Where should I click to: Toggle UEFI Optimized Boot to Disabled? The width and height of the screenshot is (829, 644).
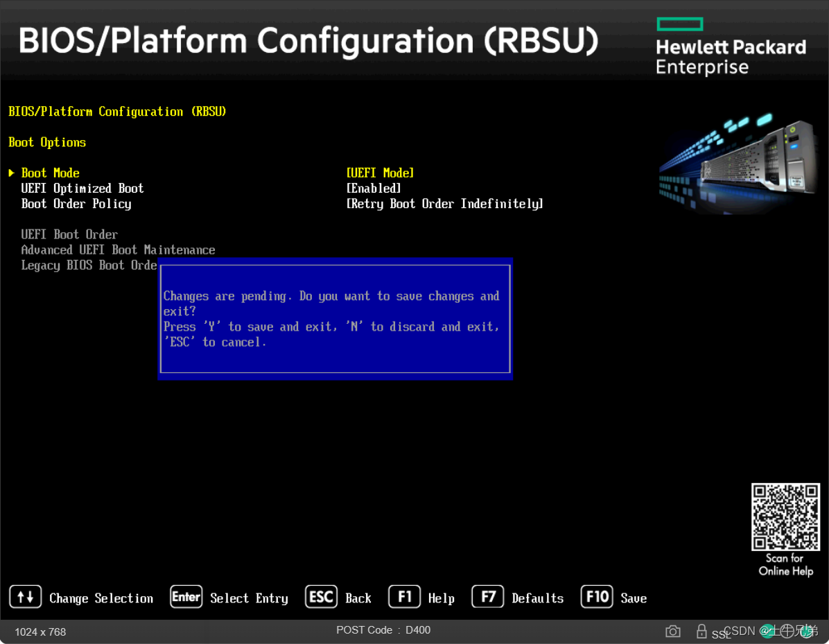pyautogui.click(x=373, y=188)
